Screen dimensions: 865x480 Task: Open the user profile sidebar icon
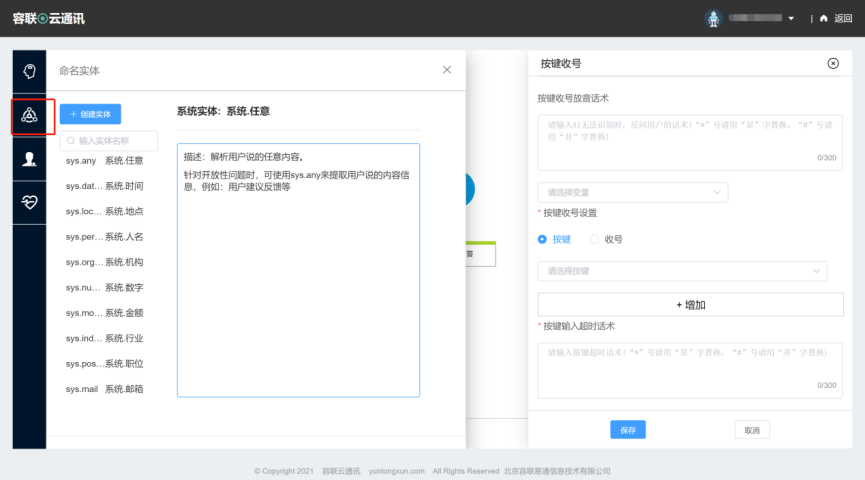click(x=29, y=159)
